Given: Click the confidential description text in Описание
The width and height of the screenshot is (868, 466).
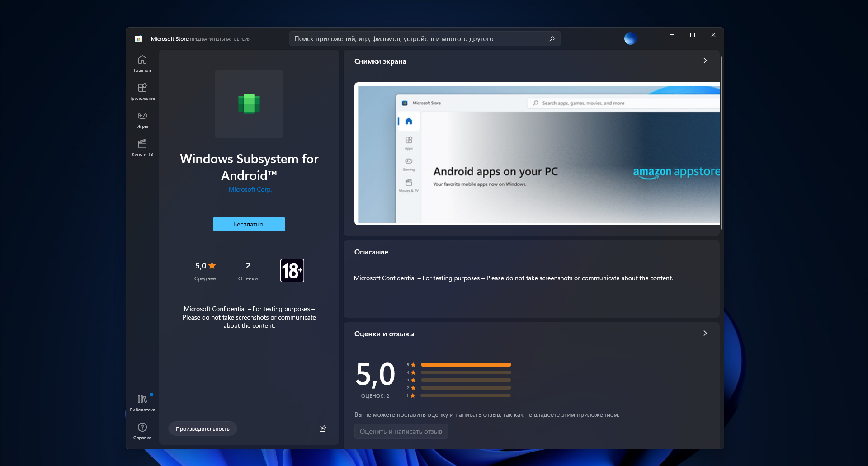Looking at the screenshot, I should tap(514, 278).
